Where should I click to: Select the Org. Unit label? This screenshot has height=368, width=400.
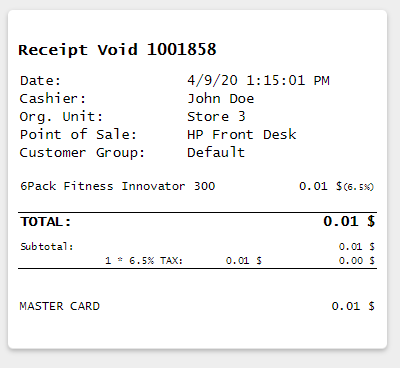(x=61, y=117)
